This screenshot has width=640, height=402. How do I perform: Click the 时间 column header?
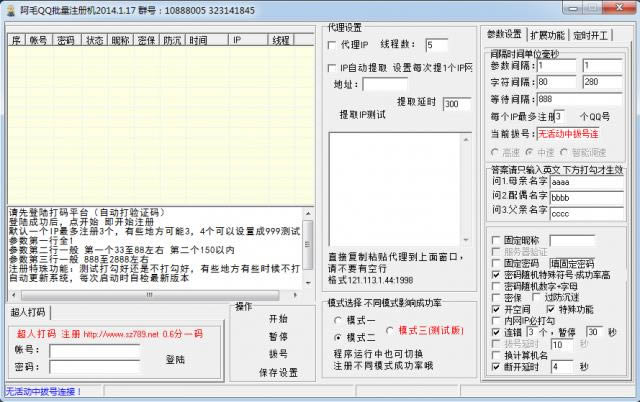click(x=206, y=40)
